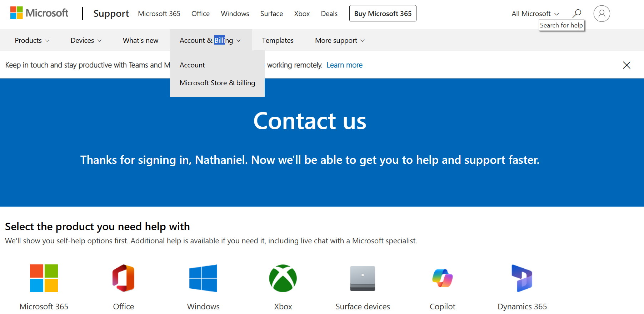Open the Support home link

coord(111,14)
